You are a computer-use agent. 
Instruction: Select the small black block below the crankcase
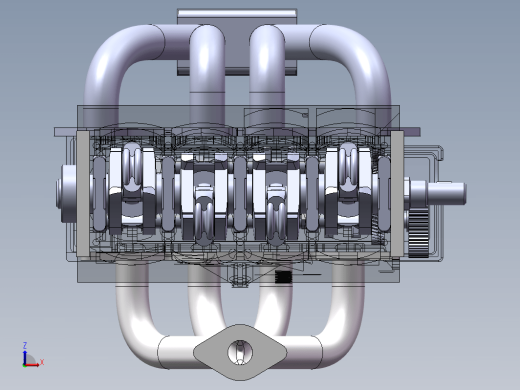coord(283,277)
